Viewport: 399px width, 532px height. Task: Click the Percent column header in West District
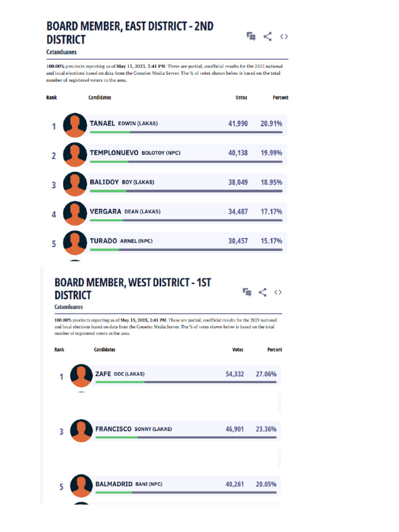tap(274, 350)
